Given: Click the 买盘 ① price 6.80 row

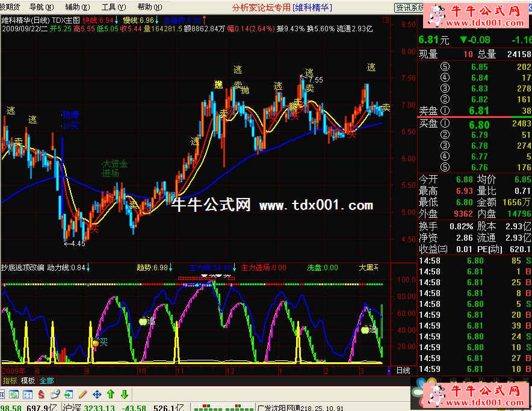Looking at the screenshot, I should (x=475, y=124).
